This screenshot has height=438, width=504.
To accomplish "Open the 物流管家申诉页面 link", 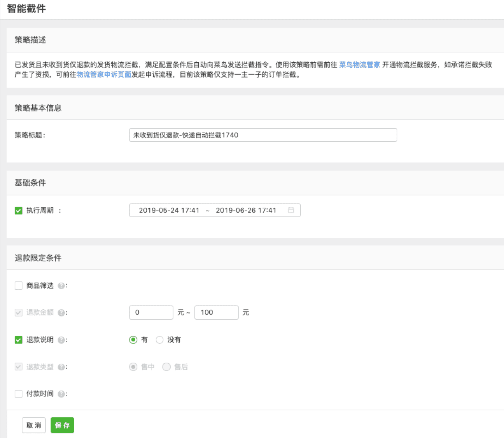I will point(104,74).
